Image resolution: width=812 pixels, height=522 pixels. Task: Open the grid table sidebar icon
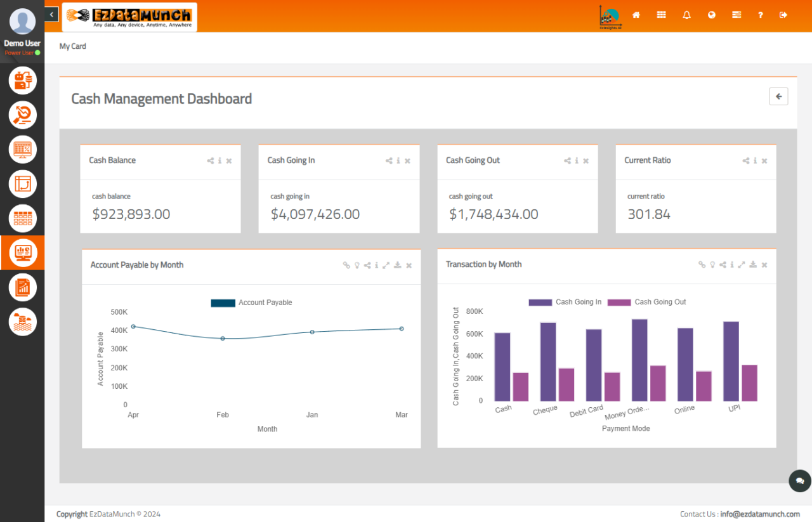(x=23, y=218)
